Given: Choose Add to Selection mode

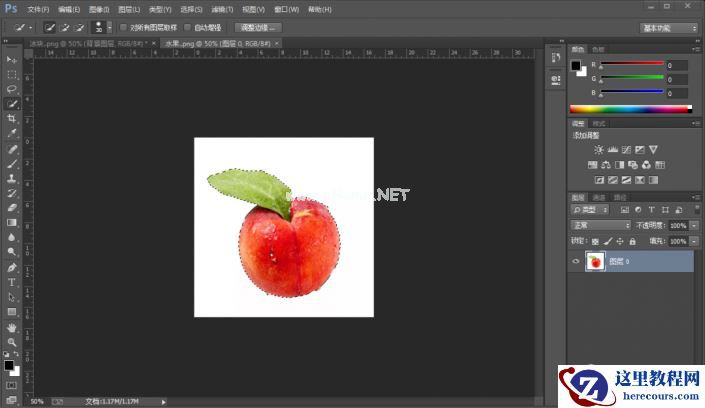Looking at the screenshot, I should point(64,27).
